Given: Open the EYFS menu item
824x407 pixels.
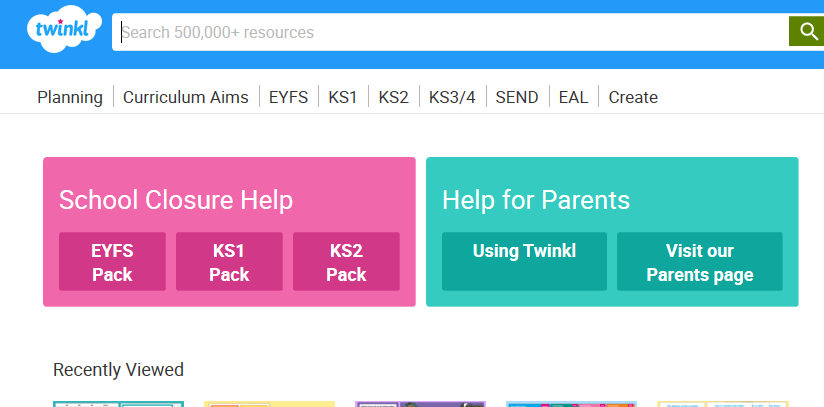Looking at the screenshot, I should [289, 97].
